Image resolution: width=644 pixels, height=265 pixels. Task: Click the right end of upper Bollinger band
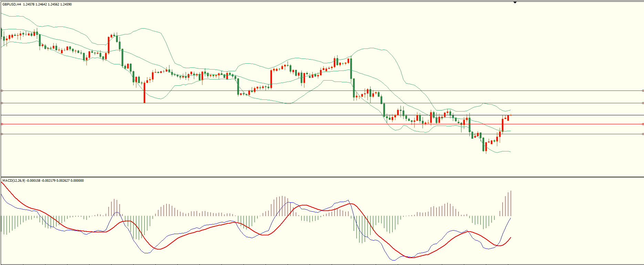coord(510,110)
